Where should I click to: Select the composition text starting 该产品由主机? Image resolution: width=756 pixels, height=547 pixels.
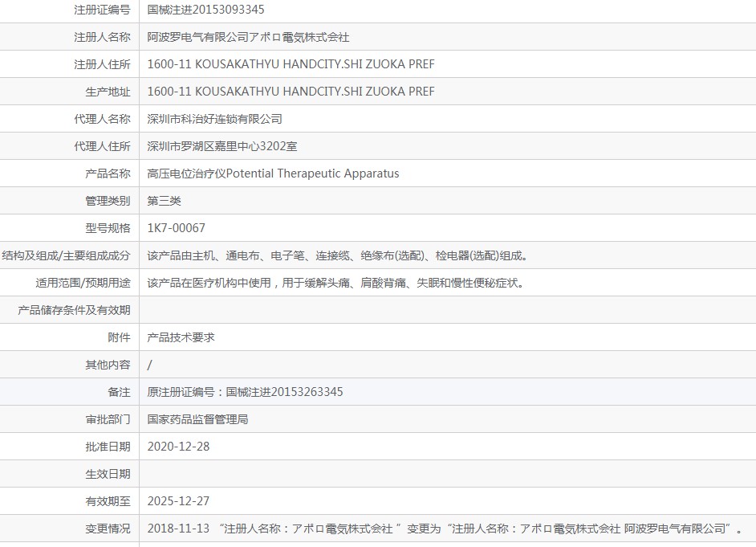[x=338, y=255]
